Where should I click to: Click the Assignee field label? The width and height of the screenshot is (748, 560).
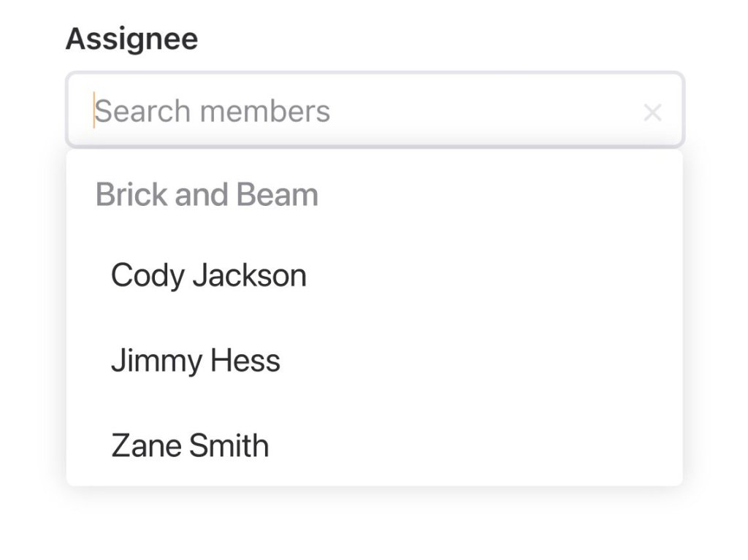click(x=131, y=39)
